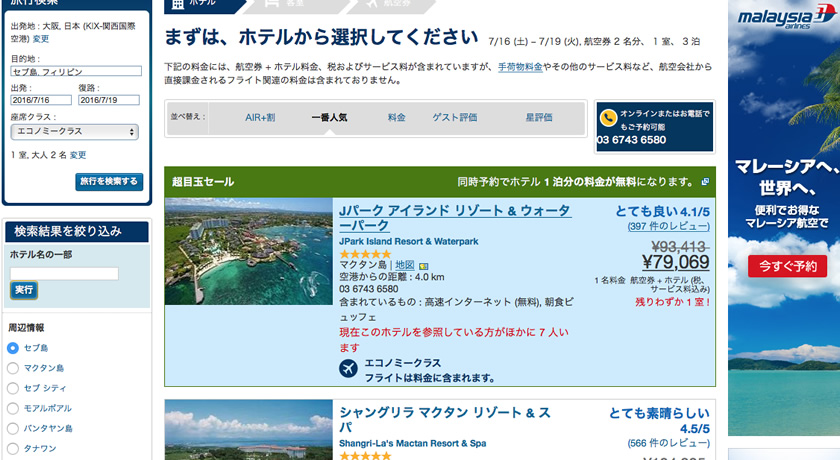Sort by 一番人気 tab
The height and width of the screenshot is (460, 840).
click(x=329, y=118)
